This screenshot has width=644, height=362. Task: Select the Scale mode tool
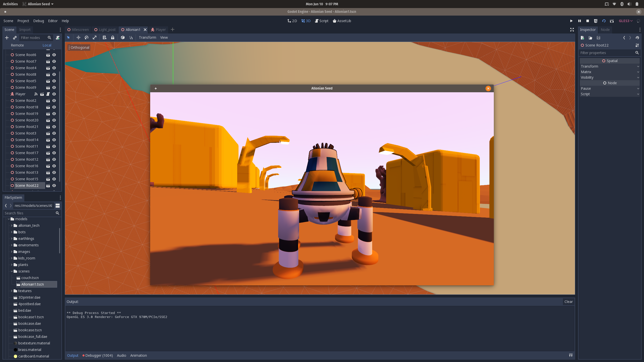tap(95, 37)
